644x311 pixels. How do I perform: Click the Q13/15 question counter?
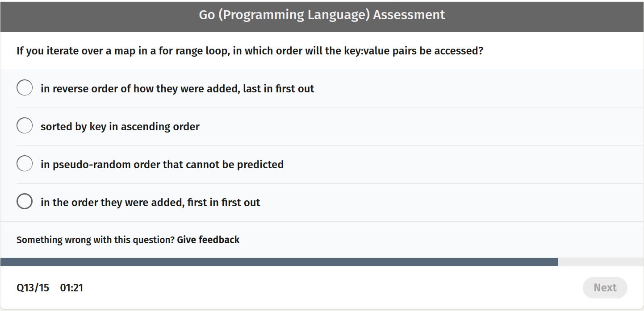pyautogui.click(x=33, y=288)
